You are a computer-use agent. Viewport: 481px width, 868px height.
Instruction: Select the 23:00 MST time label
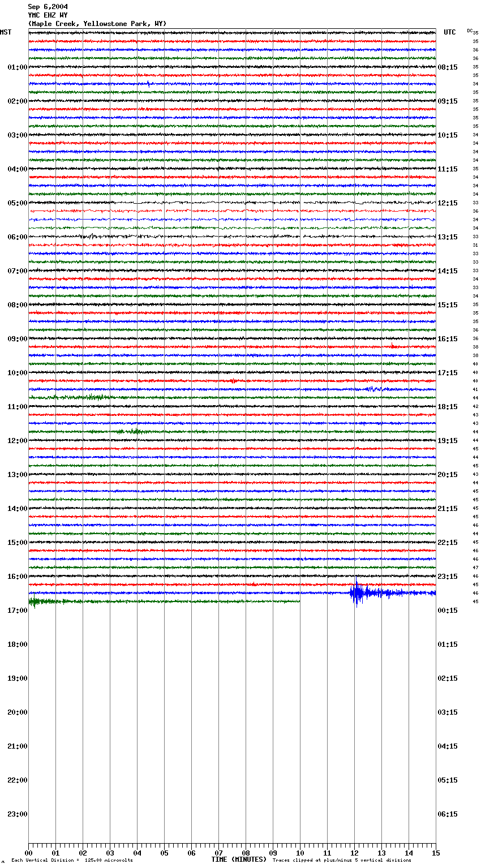(18, 814)
